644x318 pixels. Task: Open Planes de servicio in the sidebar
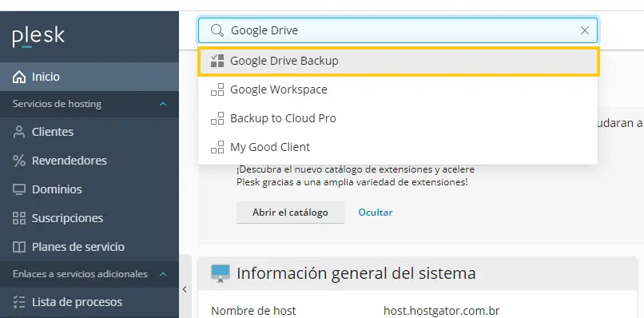(x=89, y=247)
